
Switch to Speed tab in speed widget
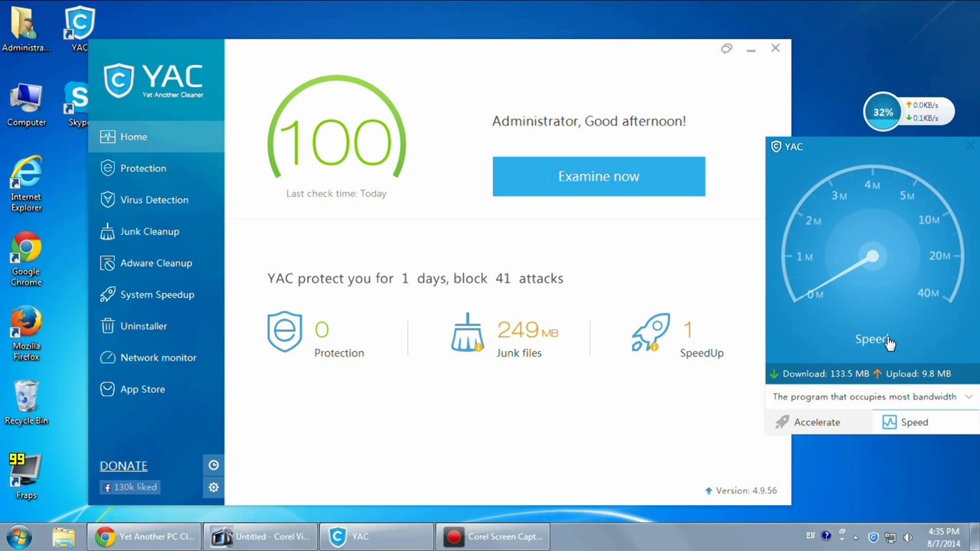(x=926, y=422)
